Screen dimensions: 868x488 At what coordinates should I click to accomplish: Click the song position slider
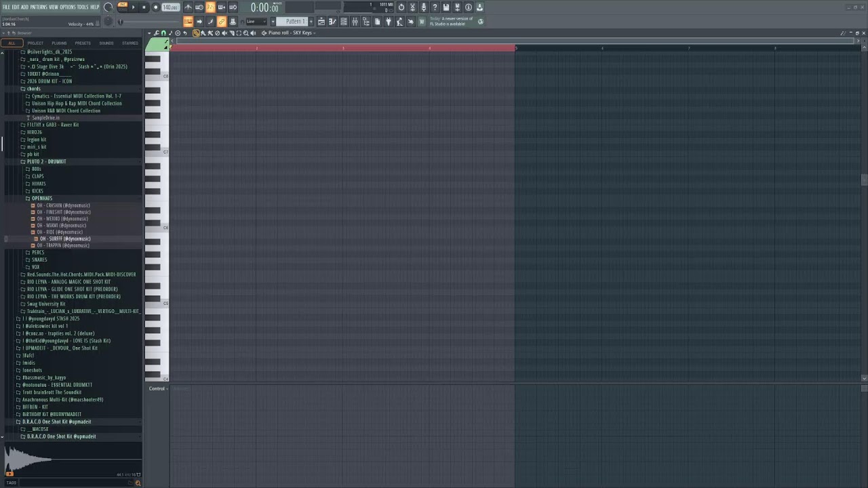(x=149, y=22)
